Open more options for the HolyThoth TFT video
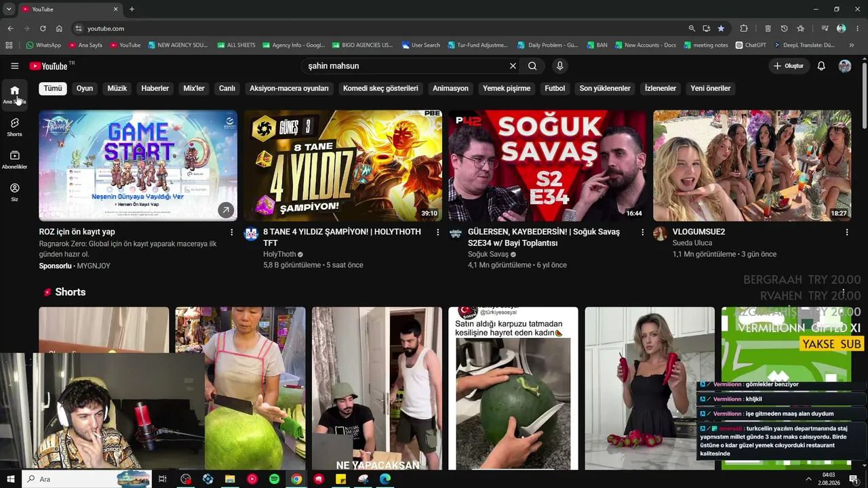Screen dimensions: 868x488 [x=437, y=232]
